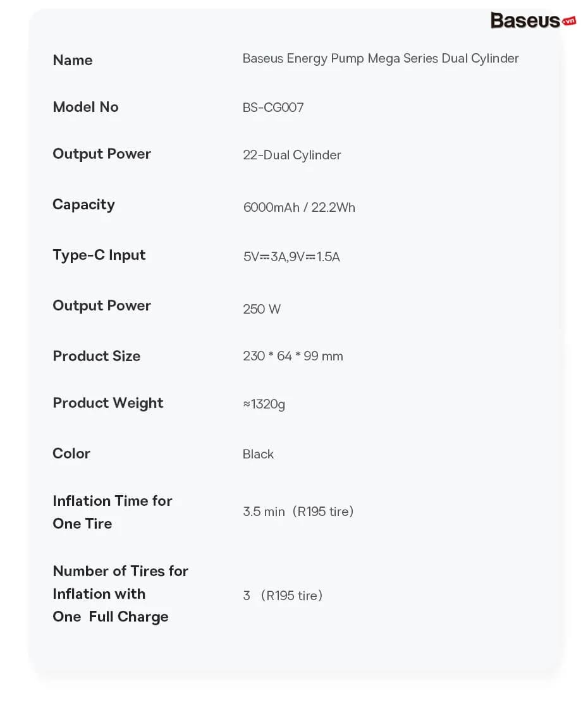Select the Type-C Input label

[99, 255]
